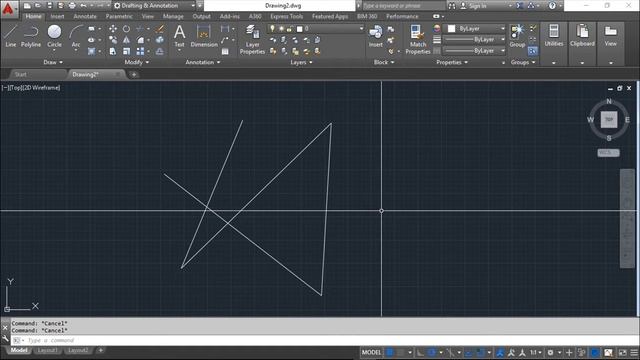Open the ByLayer linetype dropdown
Viewport: 640px width, 360px height.
coord(475,51)
